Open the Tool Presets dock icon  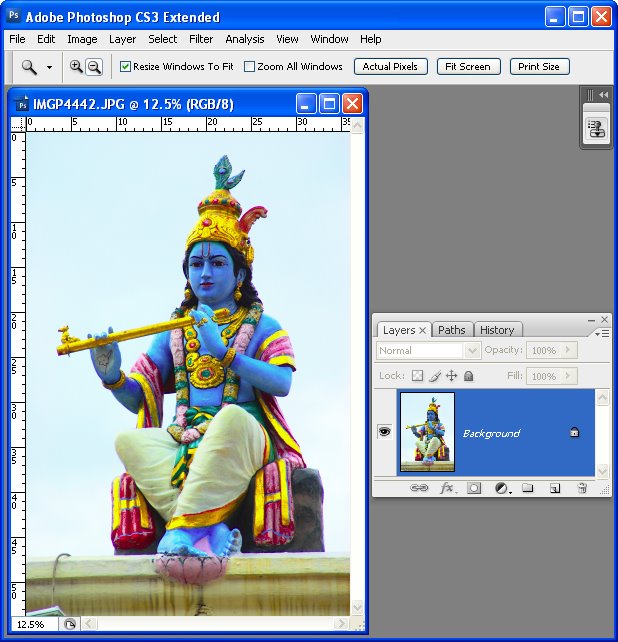(597, 129)
